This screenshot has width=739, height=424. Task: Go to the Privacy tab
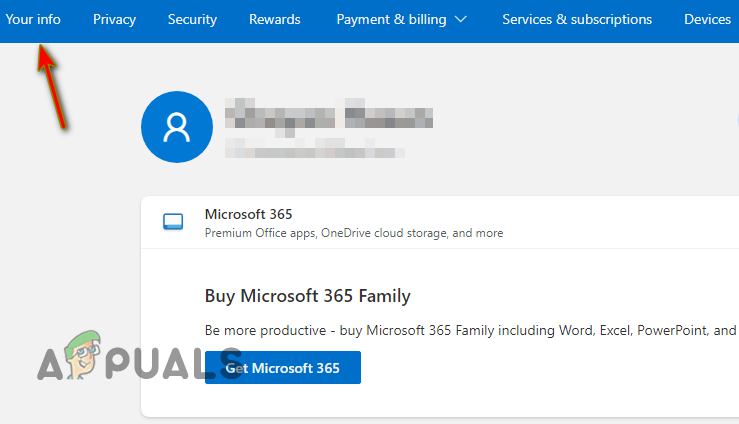tap(114, 19)
